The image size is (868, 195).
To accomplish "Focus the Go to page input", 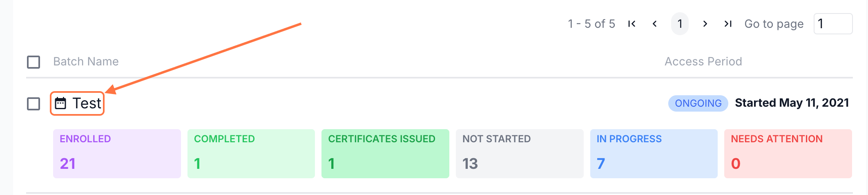I will tap(832, 24).
